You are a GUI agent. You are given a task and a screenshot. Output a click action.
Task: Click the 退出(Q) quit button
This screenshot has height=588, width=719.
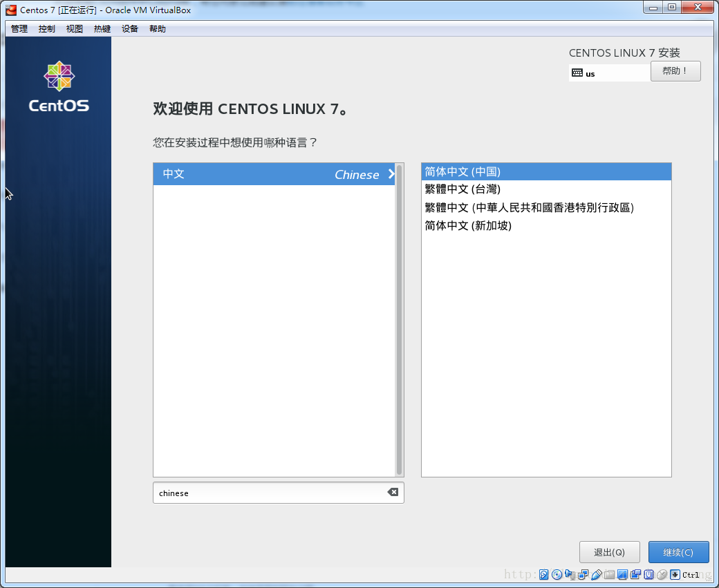609,552
